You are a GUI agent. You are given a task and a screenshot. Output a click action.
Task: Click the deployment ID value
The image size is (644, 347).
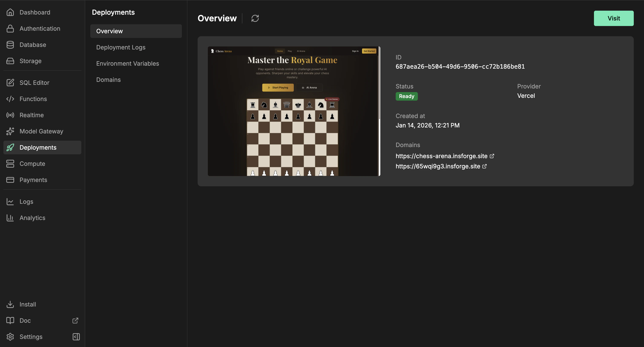(460, 67)
